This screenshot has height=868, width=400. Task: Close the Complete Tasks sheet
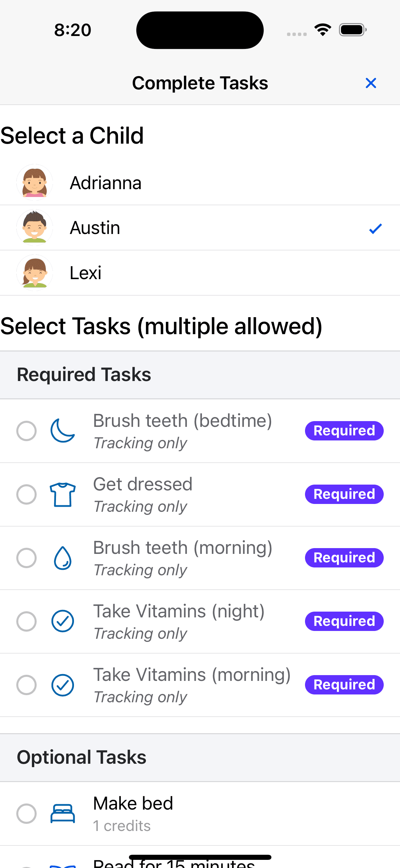[x=371, y=83]
